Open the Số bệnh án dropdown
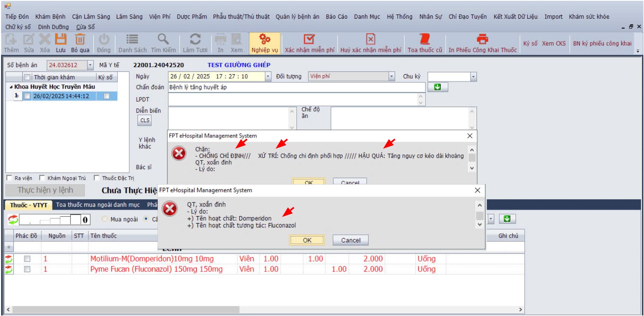644x316 pixels. pos(90,65)
